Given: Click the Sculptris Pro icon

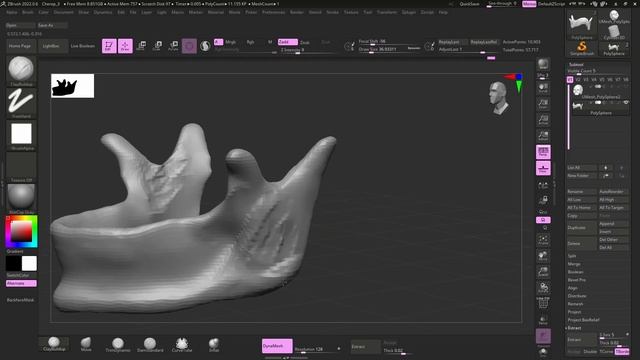Looking at the screenshot, I should [205, 46].
